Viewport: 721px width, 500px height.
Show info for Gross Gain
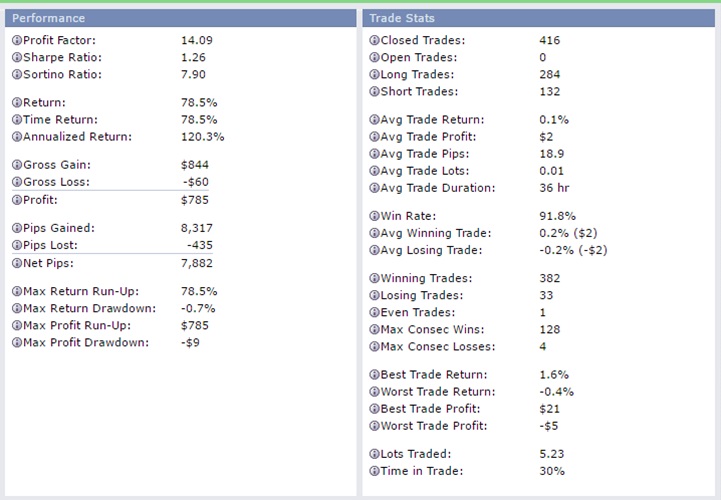16,165
